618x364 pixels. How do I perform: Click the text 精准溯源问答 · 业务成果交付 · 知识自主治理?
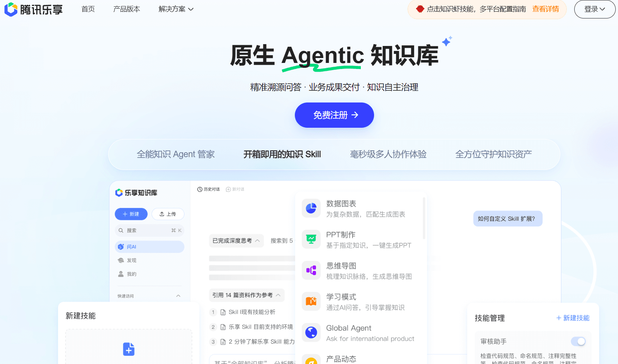click(334, 87)
